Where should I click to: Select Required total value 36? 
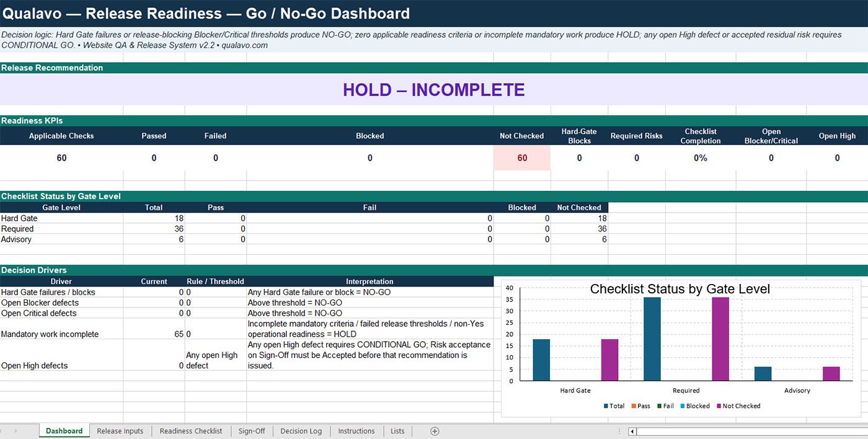(x=154, y=229)
